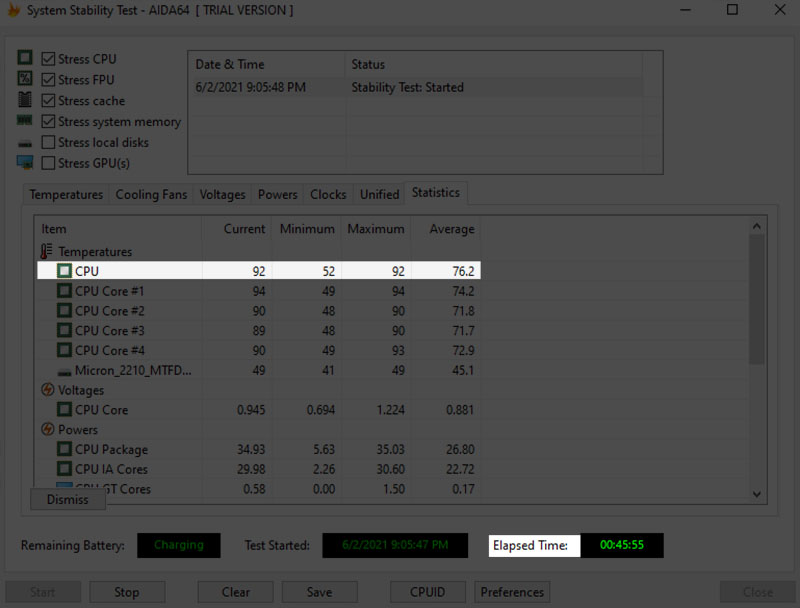Click the Item column header
Image resolution: width=800 pixels, height=608 pixels.
tap(118, 229)
